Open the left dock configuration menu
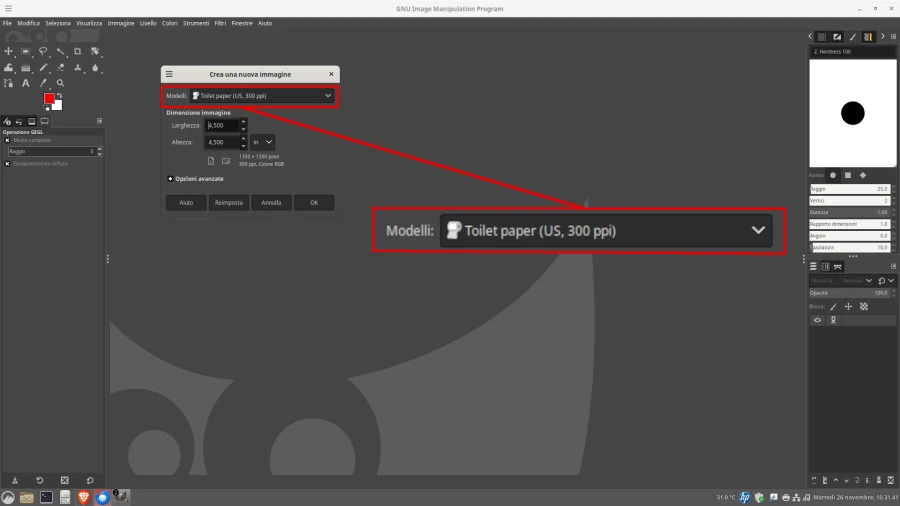Screen dimensions: 900x506 [99, 121]
